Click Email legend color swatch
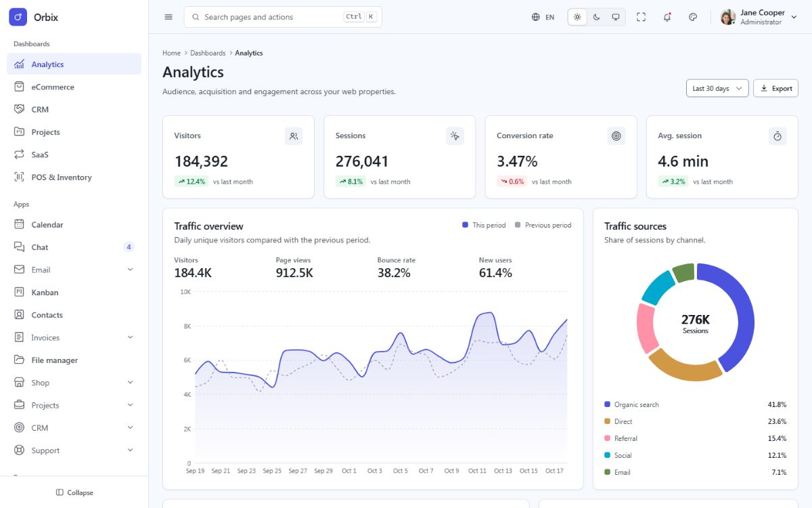This screenshot has width=812, height=508. [607, 472]
